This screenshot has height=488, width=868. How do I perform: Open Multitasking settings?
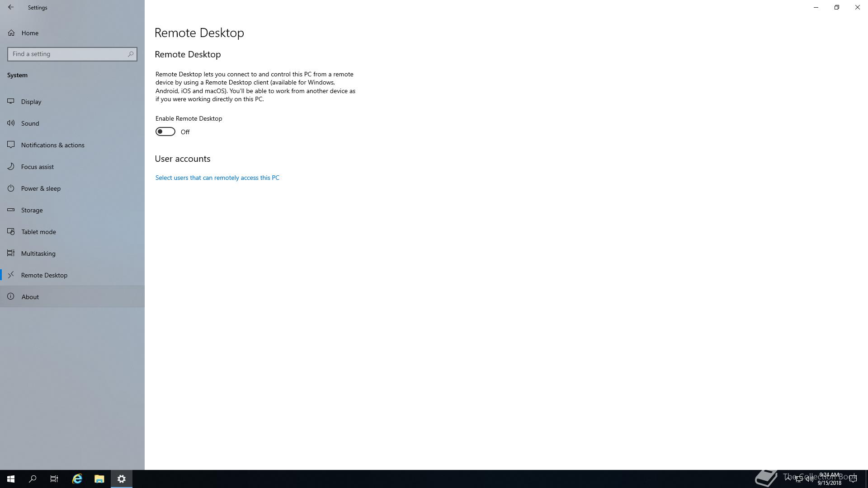(x=72, y=253)
